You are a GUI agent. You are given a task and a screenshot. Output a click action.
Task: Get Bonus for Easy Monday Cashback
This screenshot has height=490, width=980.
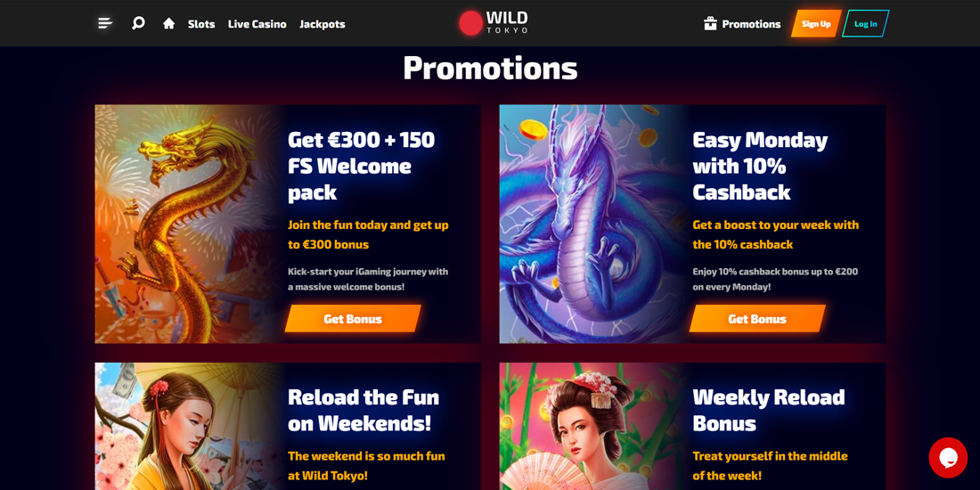tap(757, 319)
